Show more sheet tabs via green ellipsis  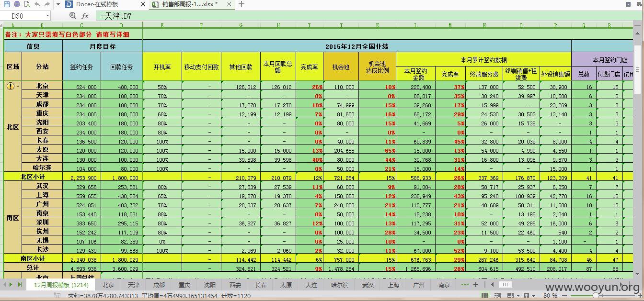click(465, 285)
